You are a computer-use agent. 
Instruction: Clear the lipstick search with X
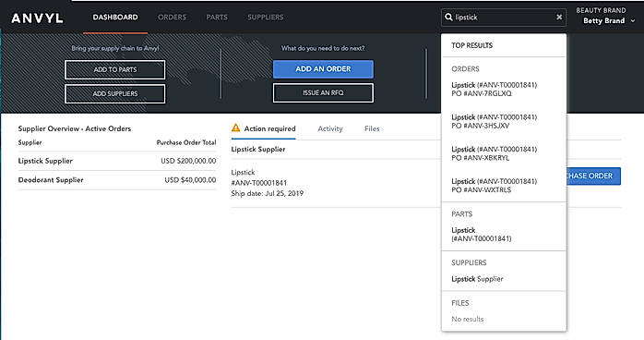(559, 18)
